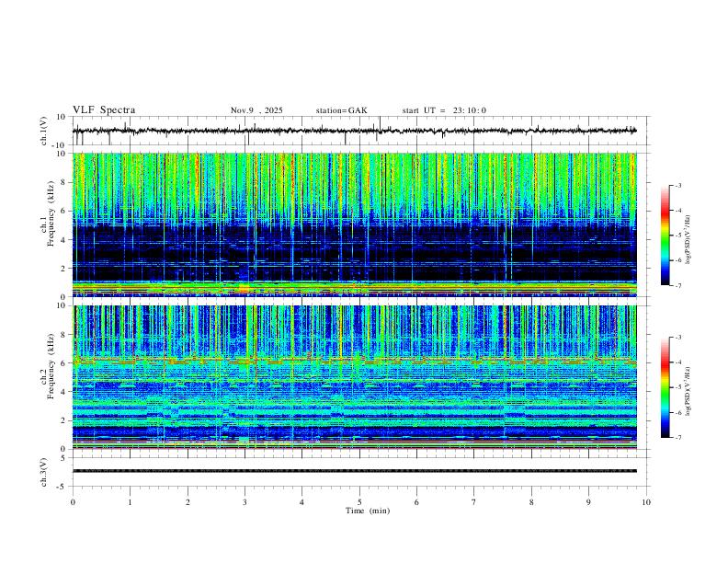Click the time axis tick label '0'
The height and width of the screenshot is (563, 728).
[x=73, y=502]
